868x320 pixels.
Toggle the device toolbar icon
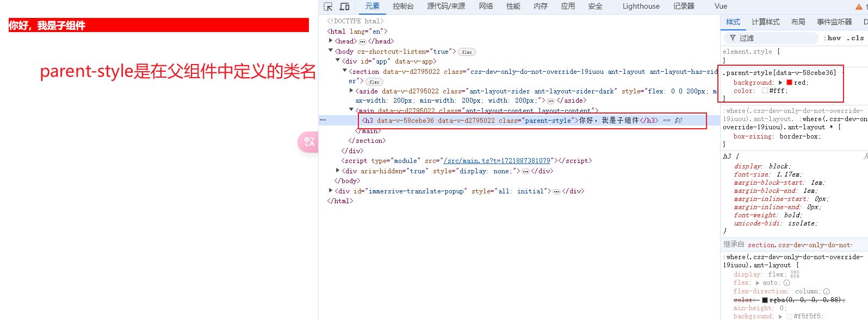[344, 7]
